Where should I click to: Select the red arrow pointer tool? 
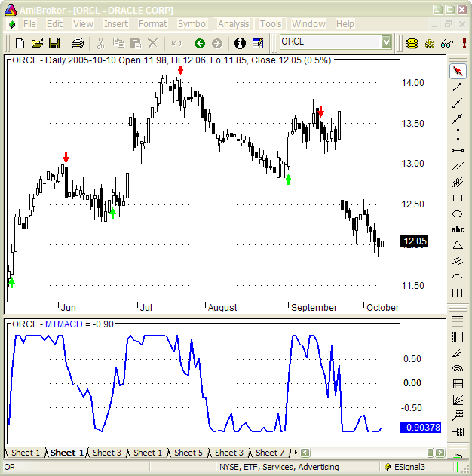pyautogui.click(x=458, y=71)
